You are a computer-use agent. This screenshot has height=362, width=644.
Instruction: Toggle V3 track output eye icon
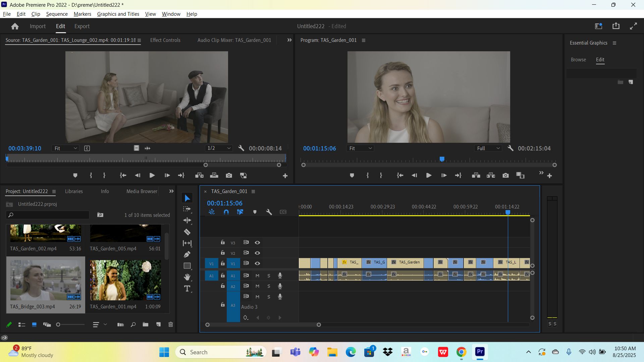(x=257, y=243)
